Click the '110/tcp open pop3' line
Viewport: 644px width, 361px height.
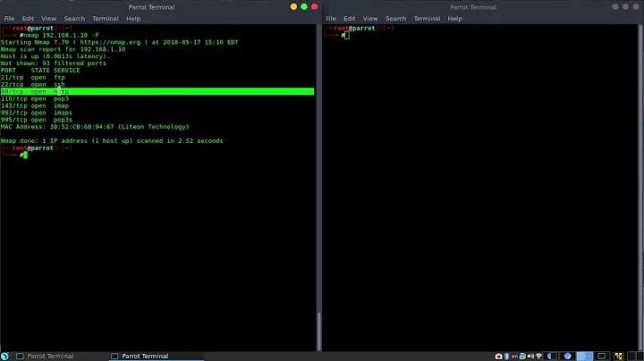click(35, 99)
